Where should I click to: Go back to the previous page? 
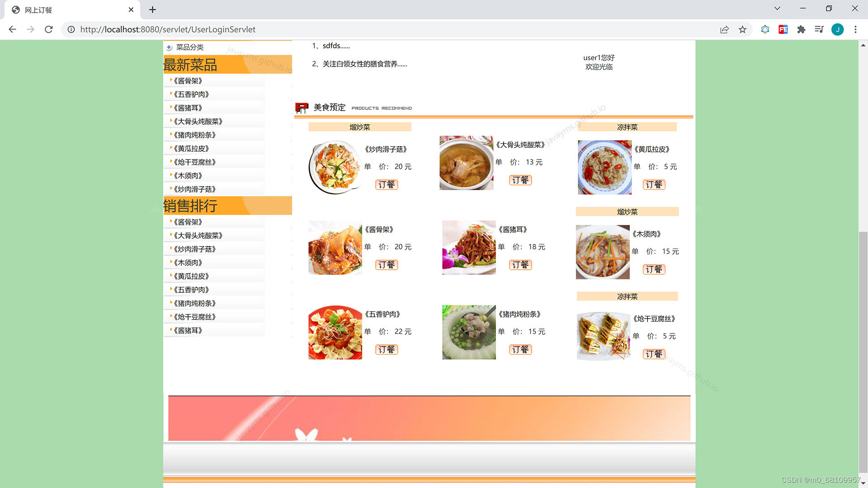click(12, 29)
